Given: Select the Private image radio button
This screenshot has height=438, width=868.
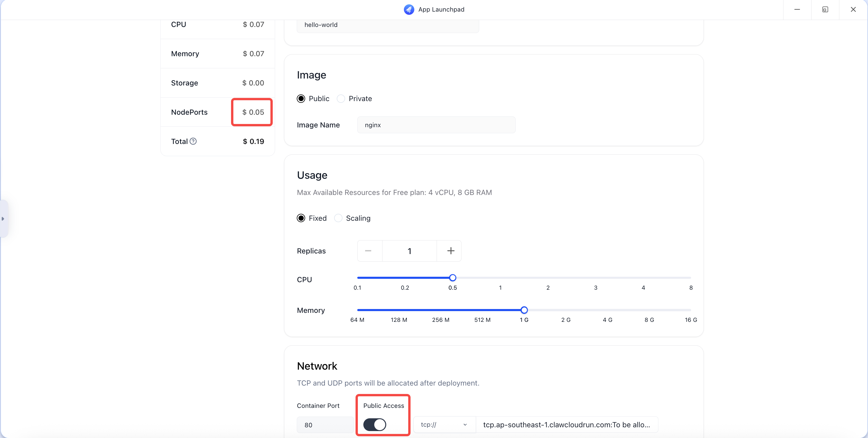Looking at the screenshot, I should (341, 98).
